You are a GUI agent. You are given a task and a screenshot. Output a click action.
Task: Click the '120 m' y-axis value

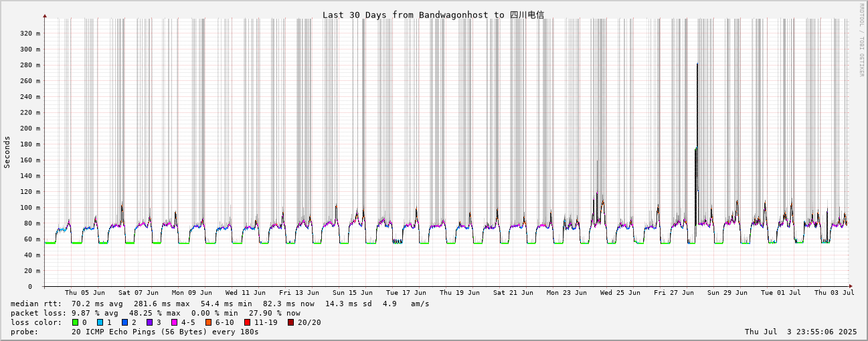tap(29, 192)
